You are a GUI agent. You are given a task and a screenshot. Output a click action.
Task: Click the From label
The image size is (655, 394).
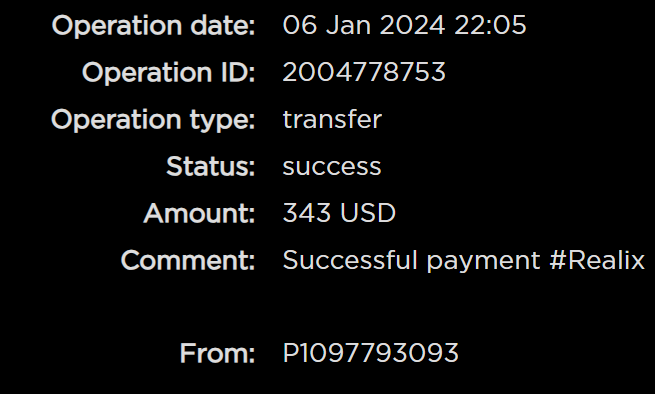pyautogui.click(x=217, y=354)
